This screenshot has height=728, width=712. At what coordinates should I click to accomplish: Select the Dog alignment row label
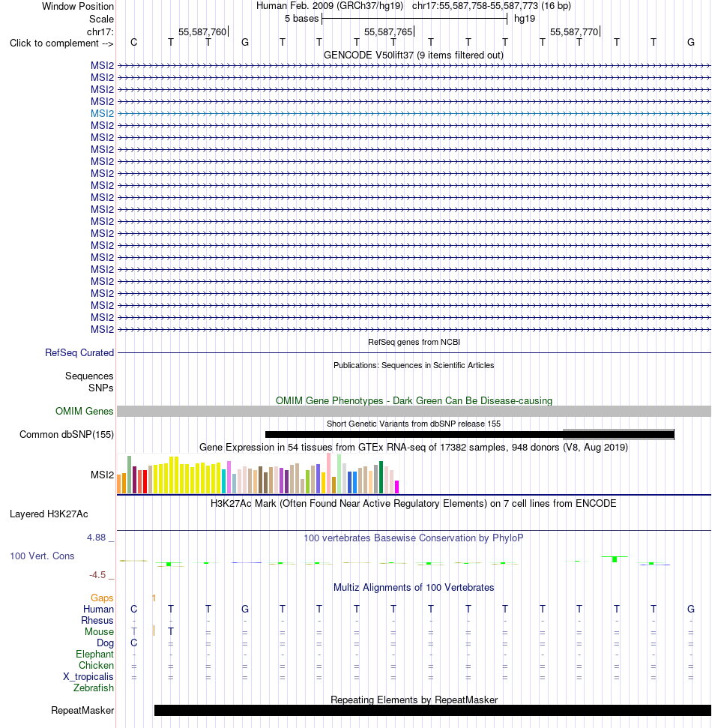(105, 643)
